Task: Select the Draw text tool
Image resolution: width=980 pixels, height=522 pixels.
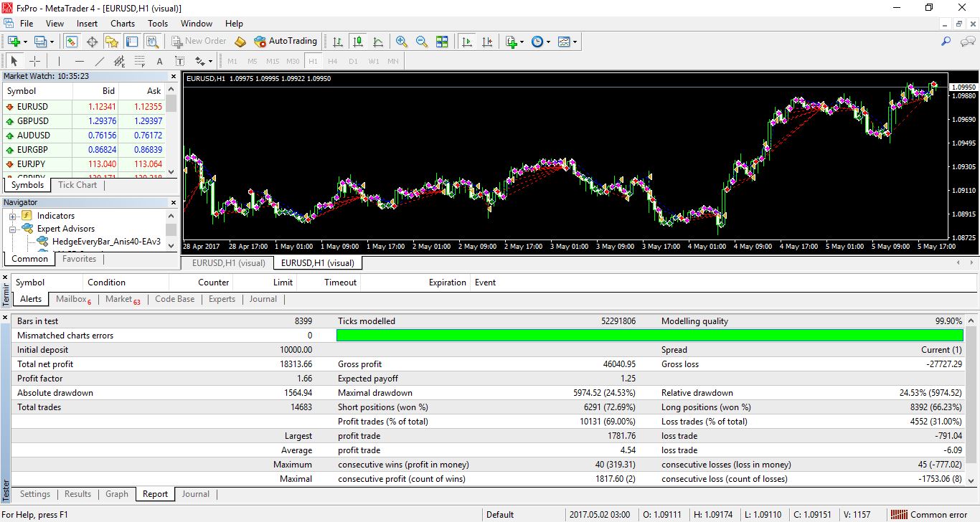Action: coord(160,61)
